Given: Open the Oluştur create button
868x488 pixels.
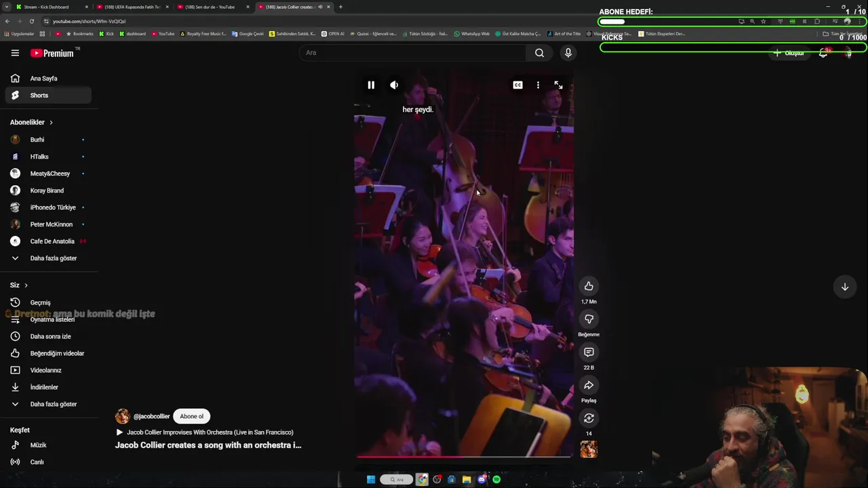Looking at the screenshot, I should [x=789, y=53].
